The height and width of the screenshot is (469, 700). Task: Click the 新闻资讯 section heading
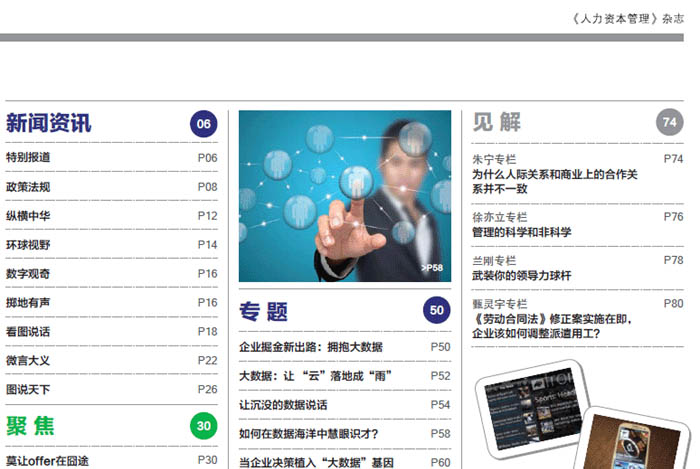click(x=48, y=123)
